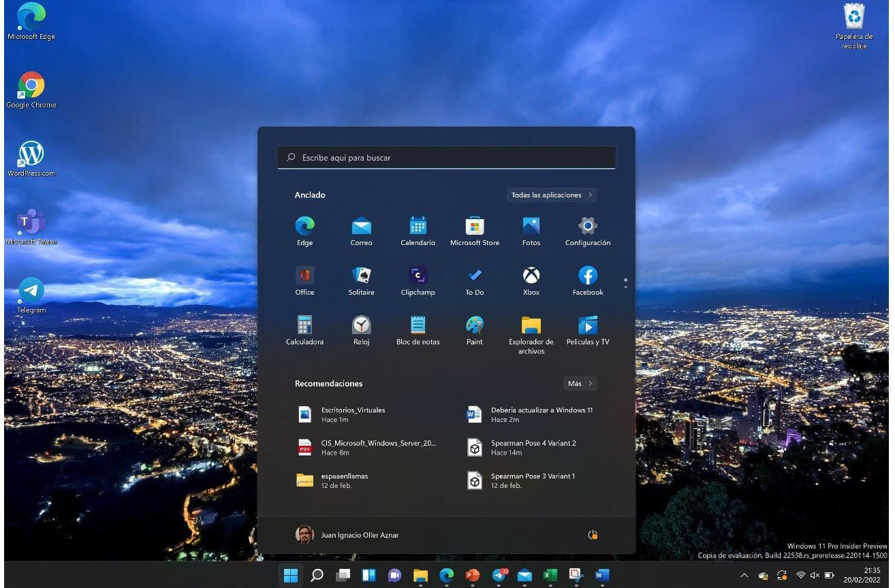Select the WordPress.com desktop shortcut
Image resolution: width=895 pixels, height=588 pixels.
[x=31, y=159]
